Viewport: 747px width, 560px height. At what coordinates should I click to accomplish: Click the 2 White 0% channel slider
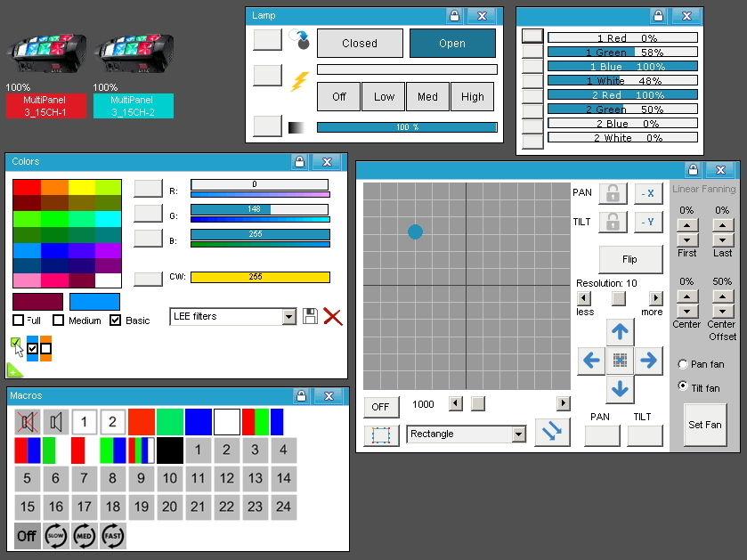622,138
